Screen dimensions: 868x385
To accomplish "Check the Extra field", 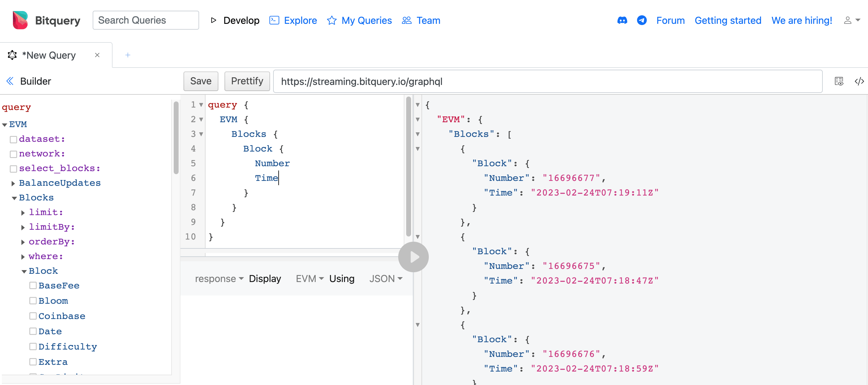I will (33, 362).
